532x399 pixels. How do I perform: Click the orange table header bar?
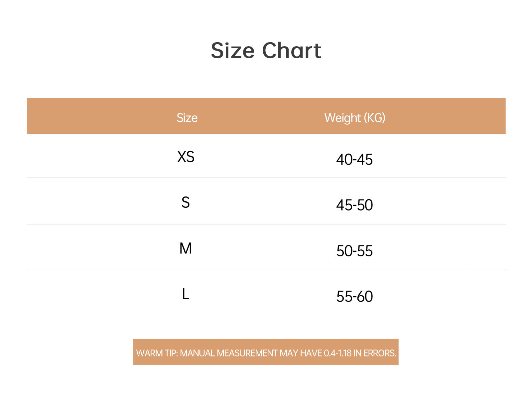pos(266,116)
